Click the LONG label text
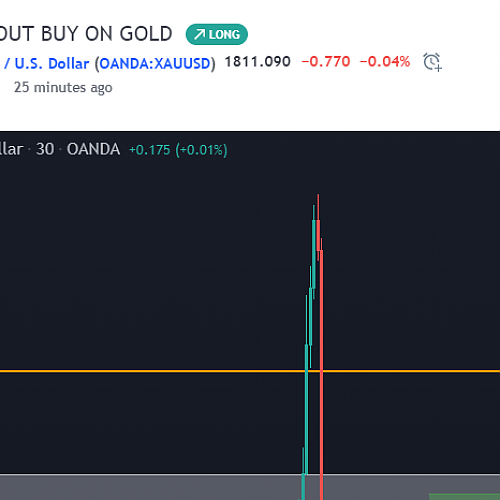Image resolution: width=500 pixels, height=500 pixels. point(224,35)
